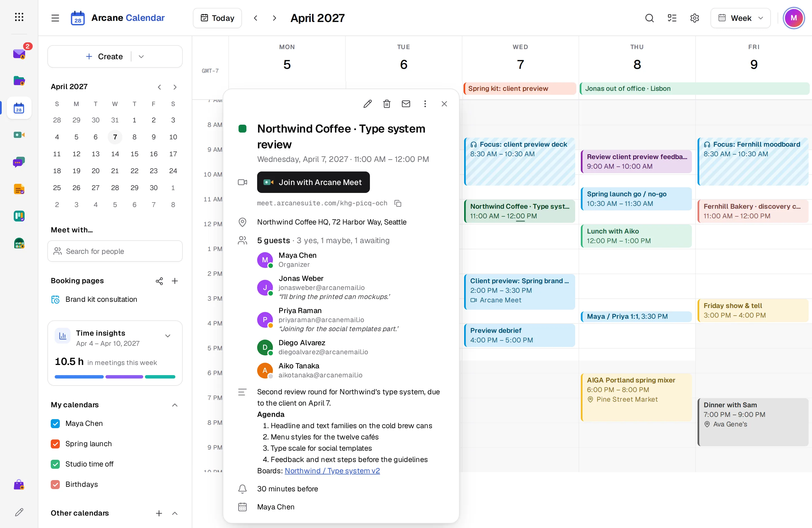Screen dimensions: 812x528
Task: Open calendar settings gear
Action: pos(694,18)
